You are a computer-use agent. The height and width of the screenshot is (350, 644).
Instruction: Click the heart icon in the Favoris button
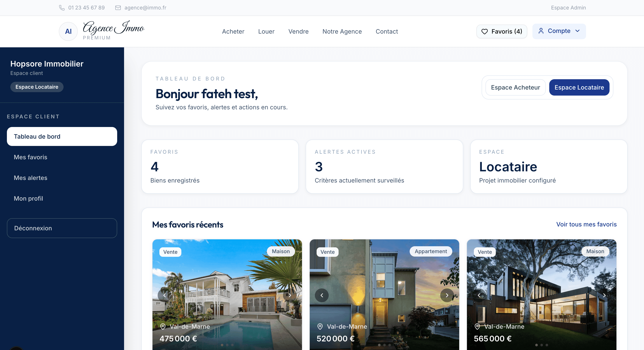484,31
